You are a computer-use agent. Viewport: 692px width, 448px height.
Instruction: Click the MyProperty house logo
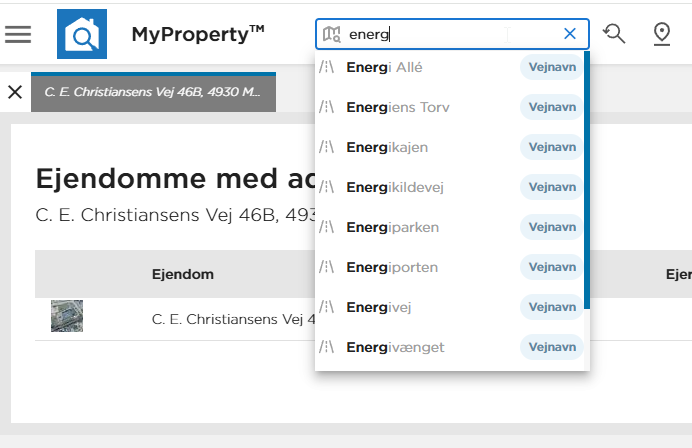pyautogui.click(x=82, y=34)
